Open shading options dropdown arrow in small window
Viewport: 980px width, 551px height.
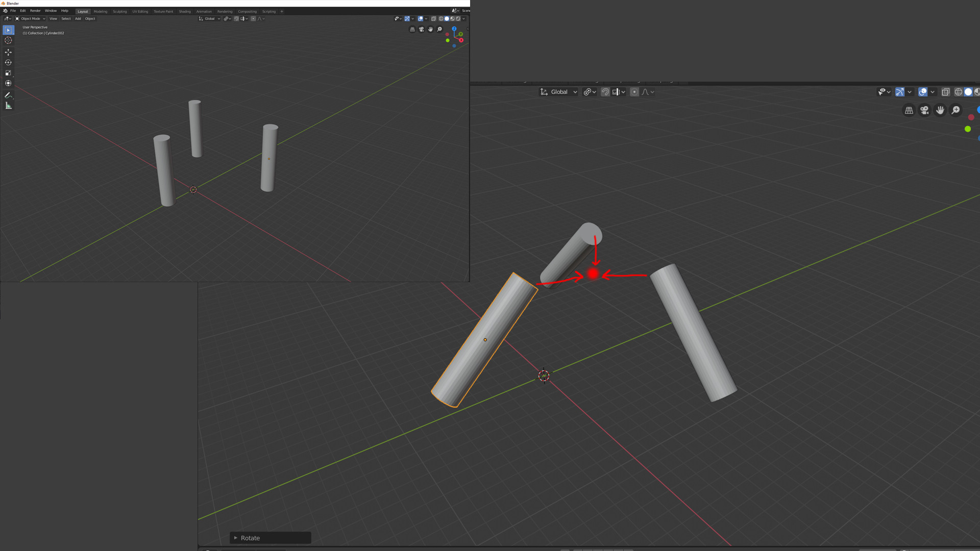click(463, 18)
